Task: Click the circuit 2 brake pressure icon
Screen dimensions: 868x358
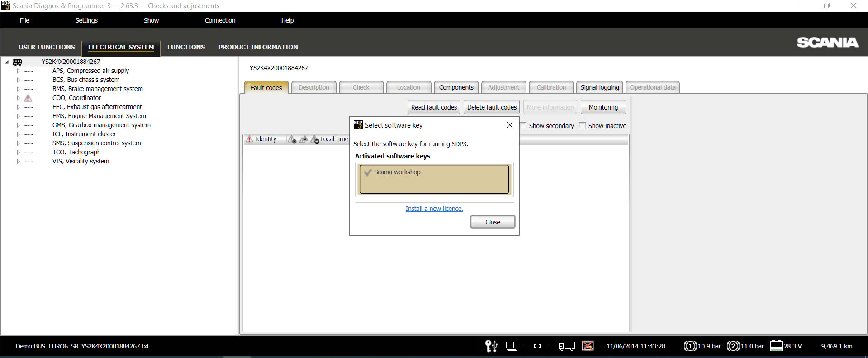Action: tap(733, 346)
